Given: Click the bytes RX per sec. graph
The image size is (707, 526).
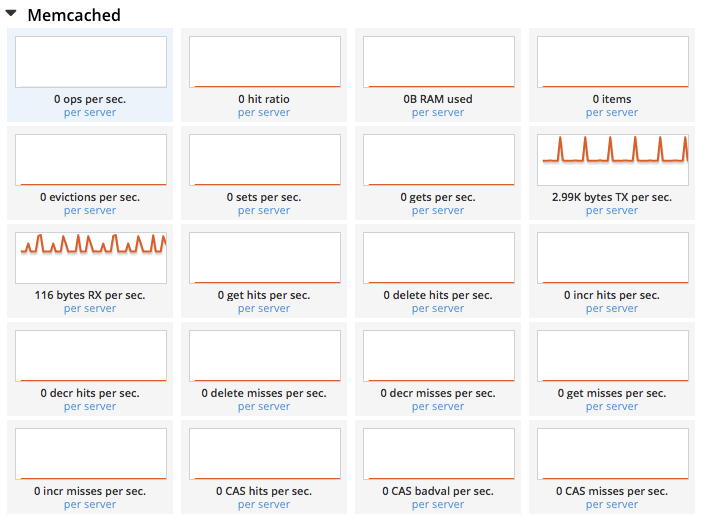Looking at the screenshot, I should [x=90, y=258].
